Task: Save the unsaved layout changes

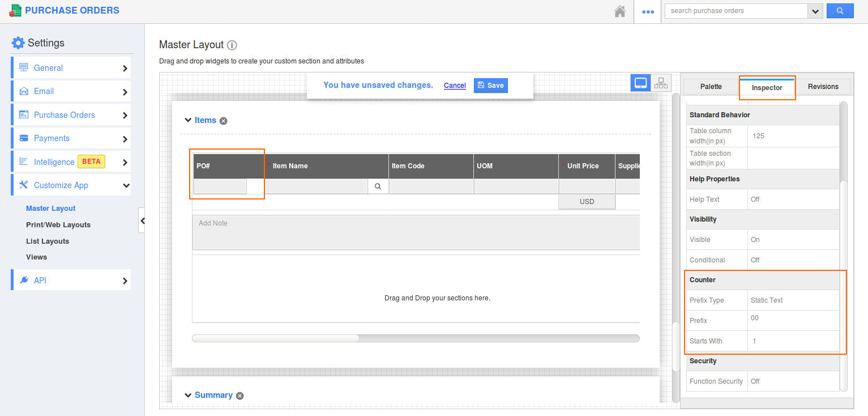Action: (490, 86)
